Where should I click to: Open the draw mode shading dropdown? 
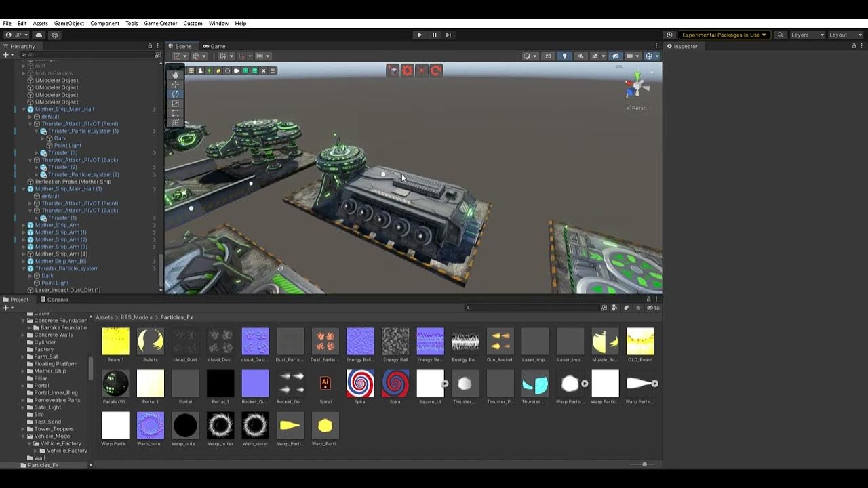coord(529,56)
